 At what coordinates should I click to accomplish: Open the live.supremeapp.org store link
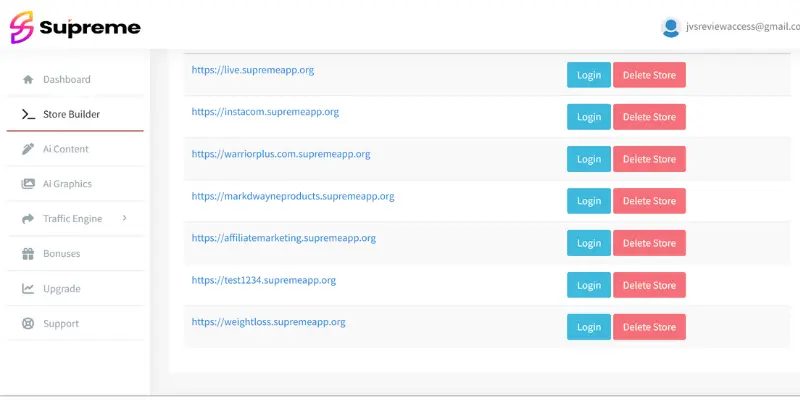pyautogui.click(x=253, y=70)
